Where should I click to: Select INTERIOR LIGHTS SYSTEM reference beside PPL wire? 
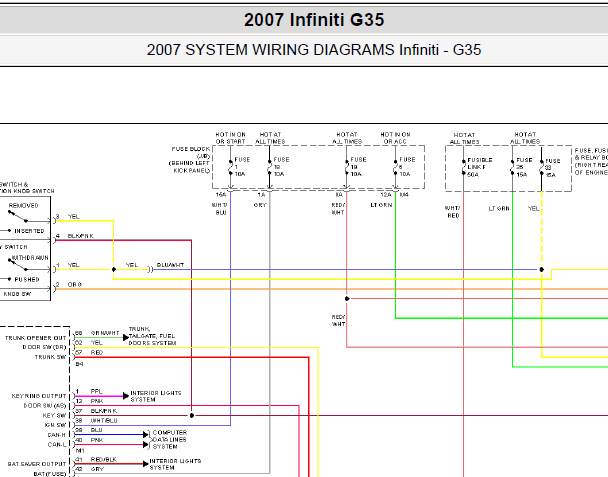[x=156, y=396]
